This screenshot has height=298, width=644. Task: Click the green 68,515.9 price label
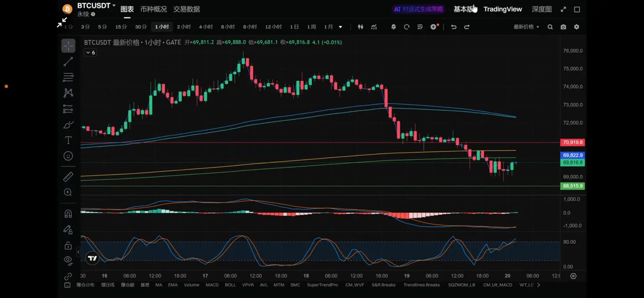pos(573,186)
